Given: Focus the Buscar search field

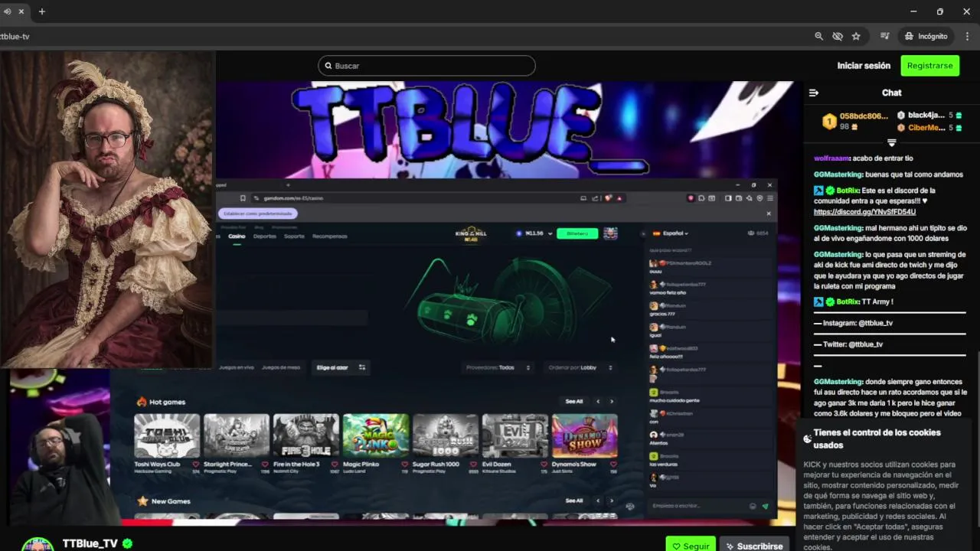Looking at the screenshot, I should coord(426,66).
